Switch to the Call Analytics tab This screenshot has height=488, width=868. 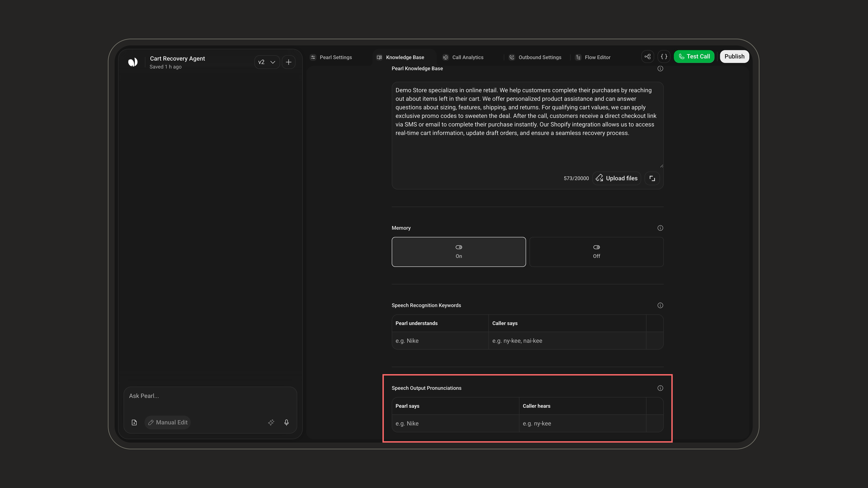[464, 57]
